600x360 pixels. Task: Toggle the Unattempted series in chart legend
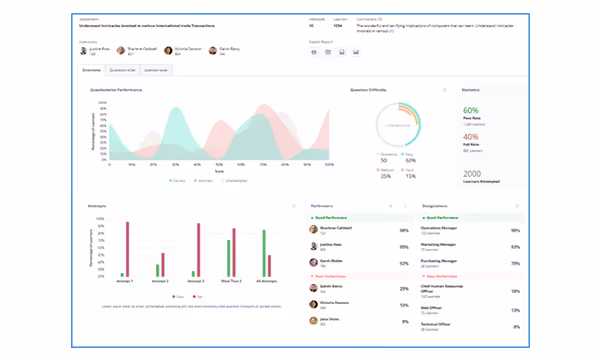pyautogui.click(x=234, y=181)
